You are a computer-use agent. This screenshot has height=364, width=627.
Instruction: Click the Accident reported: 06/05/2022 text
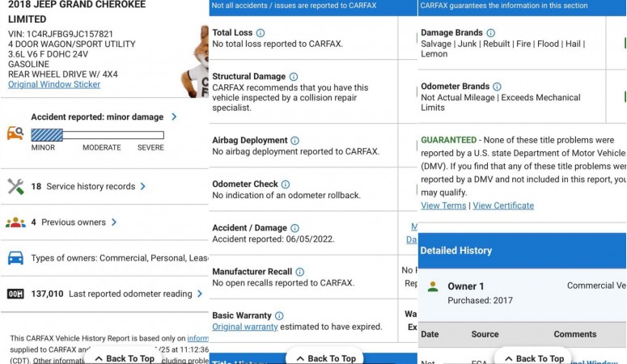[x=273, y=239]
